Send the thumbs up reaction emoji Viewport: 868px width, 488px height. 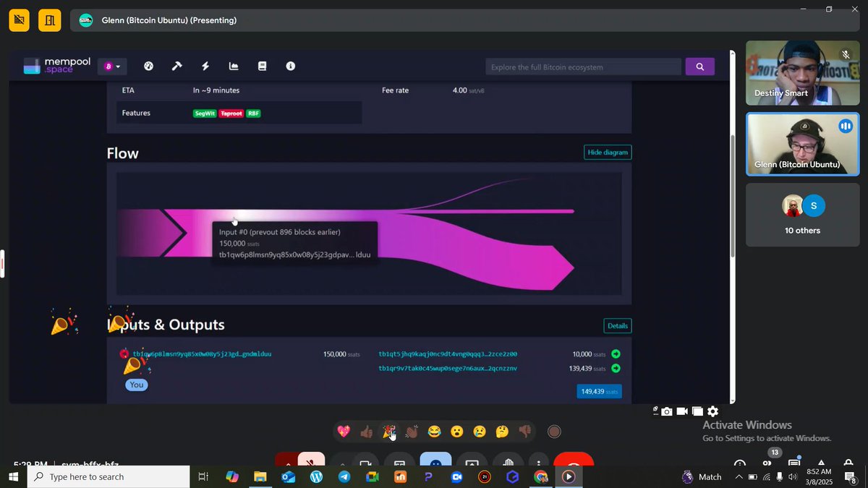[367, 432]
